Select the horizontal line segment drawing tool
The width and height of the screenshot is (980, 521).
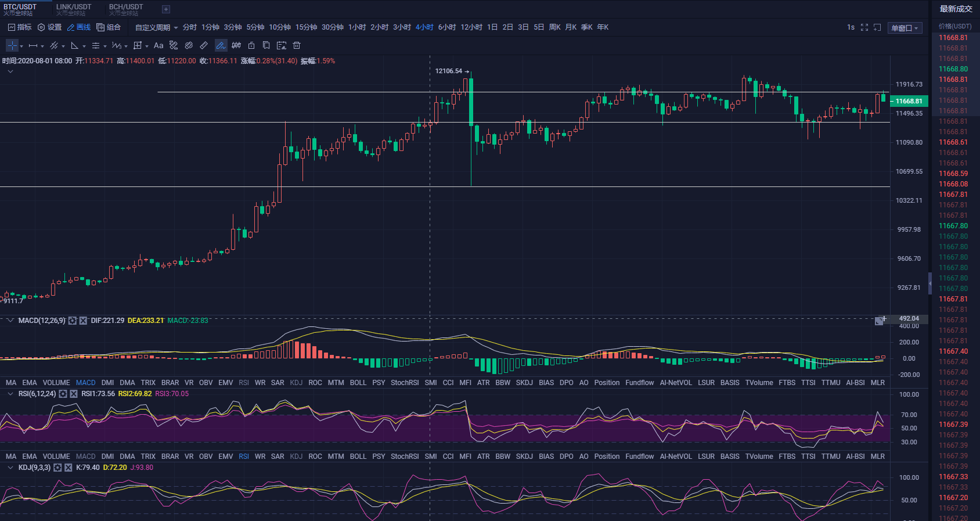point(33,46)
